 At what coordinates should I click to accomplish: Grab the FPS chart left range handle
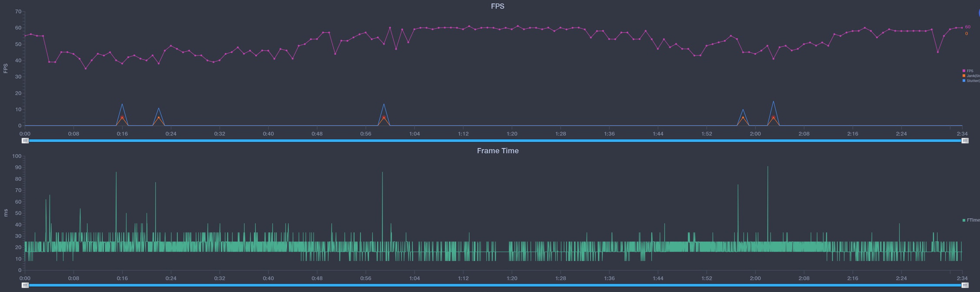coord(25,141)
